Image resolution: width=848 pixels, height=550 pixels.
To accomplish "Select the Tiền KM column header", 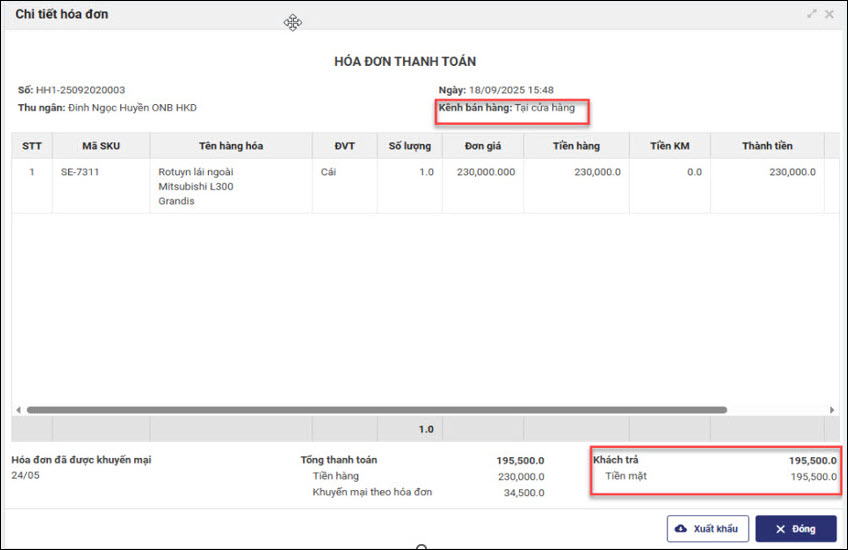I will click(x=669, y=146).
